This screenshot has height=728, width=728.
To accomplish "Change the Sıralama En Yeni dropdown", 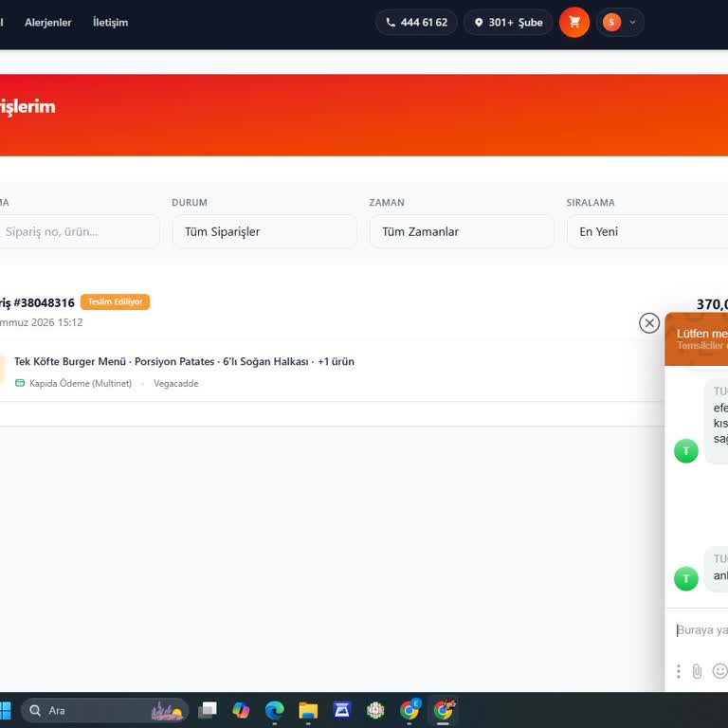I will (x=647, y=231).
